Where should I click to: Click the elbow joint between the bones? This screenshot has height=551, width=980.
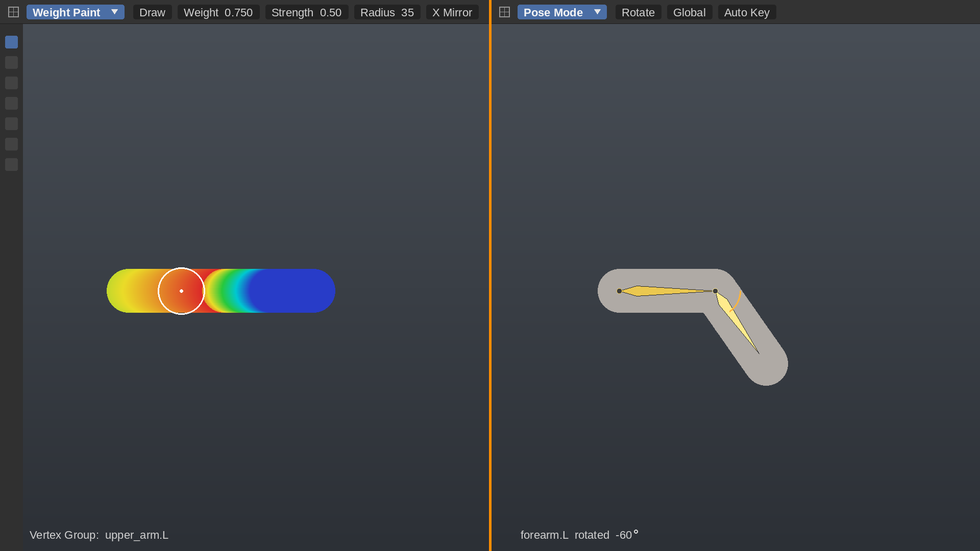coord(715,291)
